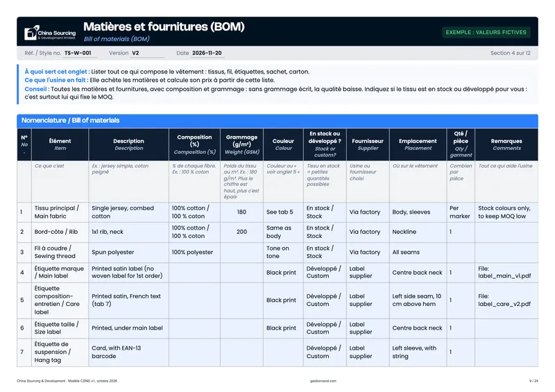The width and height of the screenshot is (555, 392).
Task: Open the gestioncsnd.com footer link
Action: coord(323,381)
